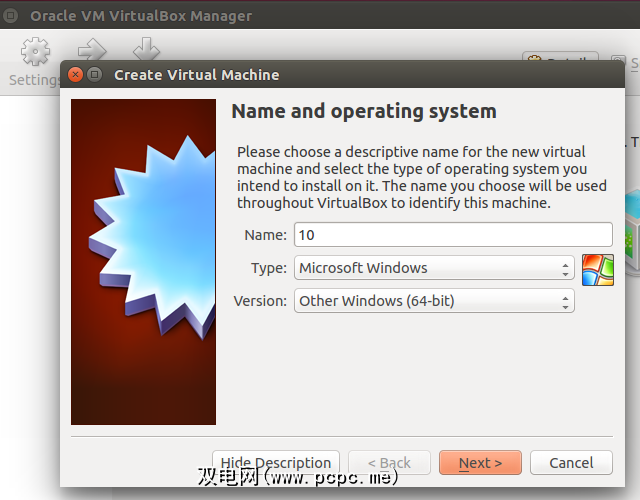The height and width of the screenshot is (500, 640).
Task: Click the Details button behind the dialog
Action: pyautogui.click(x=560, y=61)
